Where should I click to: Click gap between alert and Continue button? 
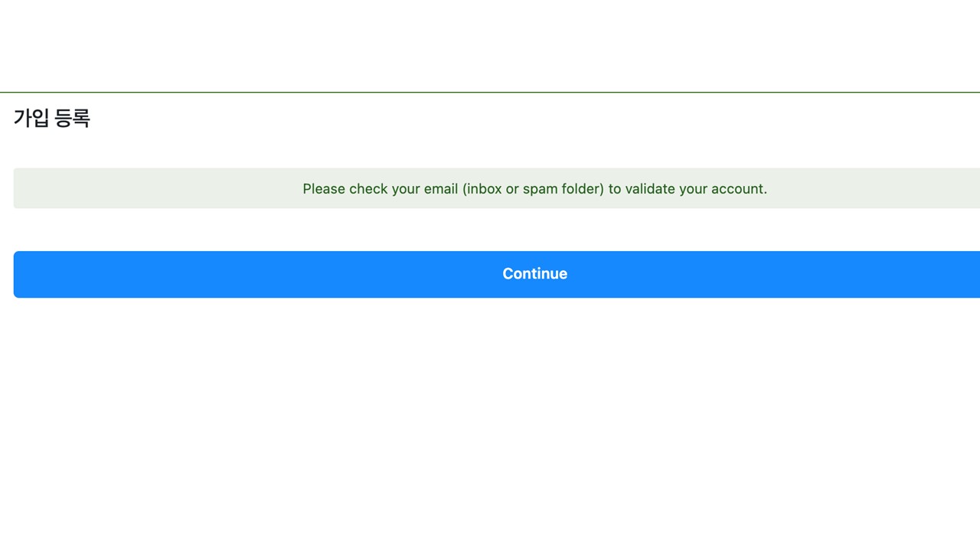tap(490, 230)
